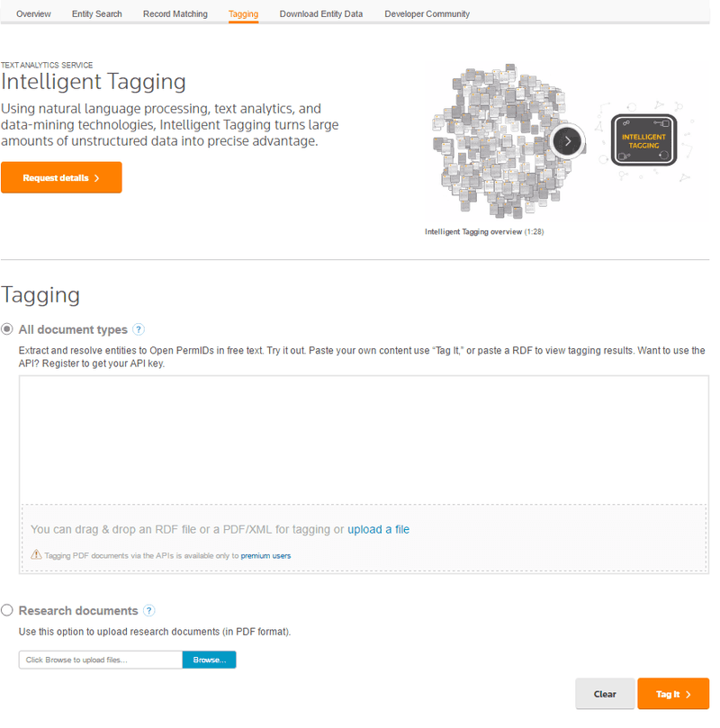
Task: Open help tooltip for Research documents
Action: (149, 610)
